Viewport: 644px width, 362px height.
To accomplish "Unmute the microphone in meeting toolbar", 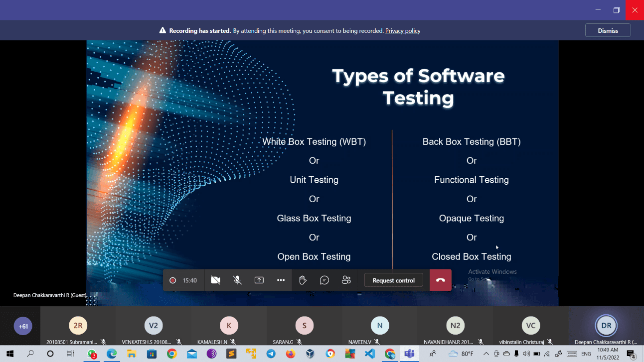I will [x=237, y=280].
